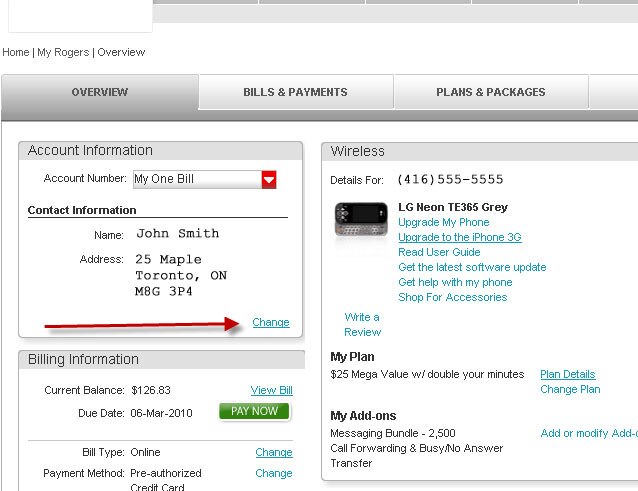Screen dimensions: 638x491
Task: Go to Home breadcrumb link
Action: 16,52
